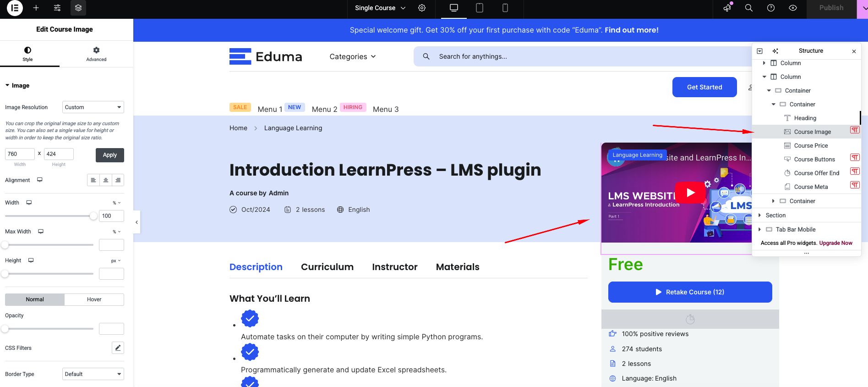Image resolution: width=868 pixels, height=387 pixels.
Task: Switch to mobile preview mode
Action: coord(505,8)
